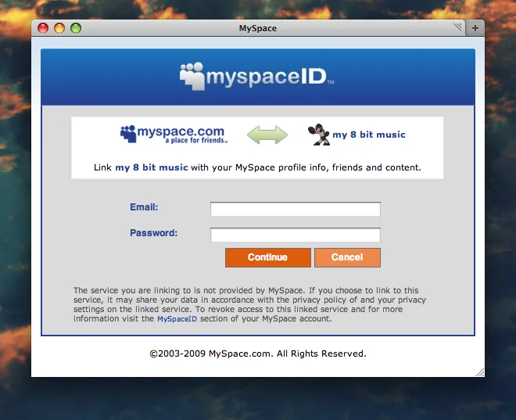
Task: Focus the Password input field
Action: (x=295, y=235)
